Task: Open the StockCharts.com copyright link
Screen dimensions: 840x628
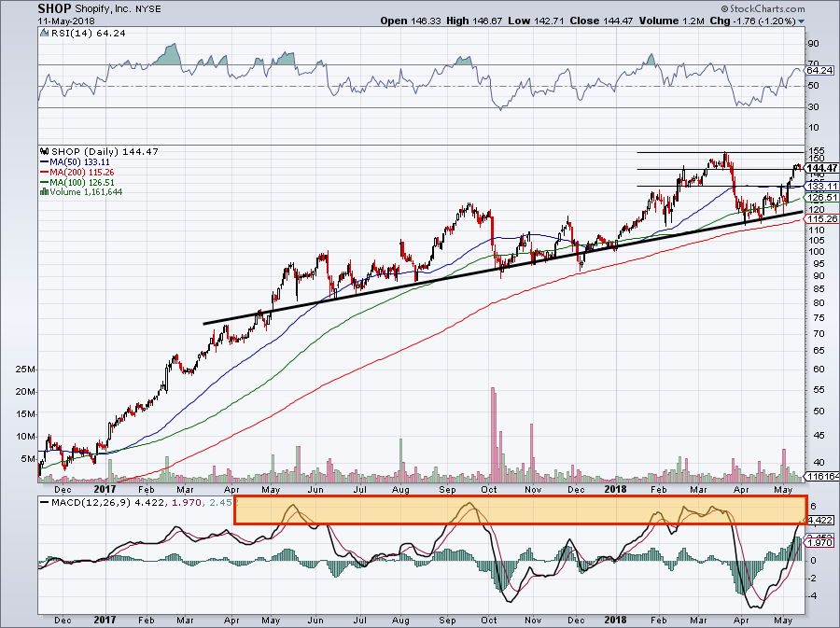Action: pyautogui.click(x=763, y=8)
